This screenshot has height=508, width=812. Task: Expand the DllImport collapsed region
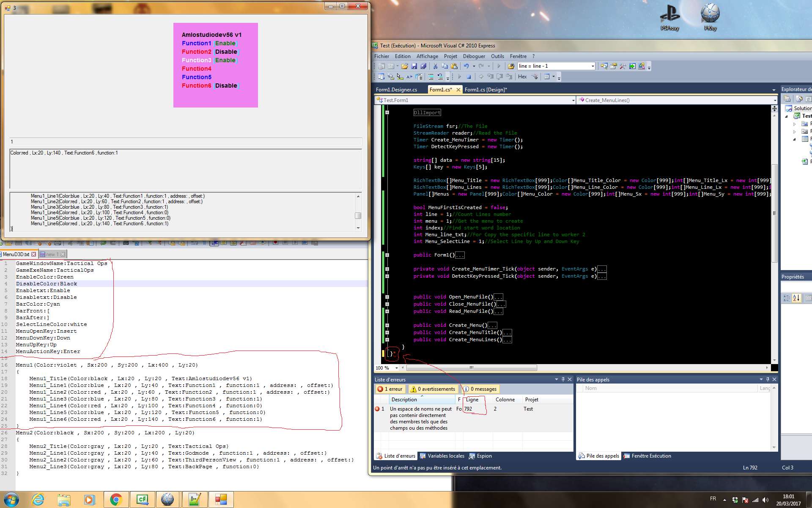coord(387,113)
